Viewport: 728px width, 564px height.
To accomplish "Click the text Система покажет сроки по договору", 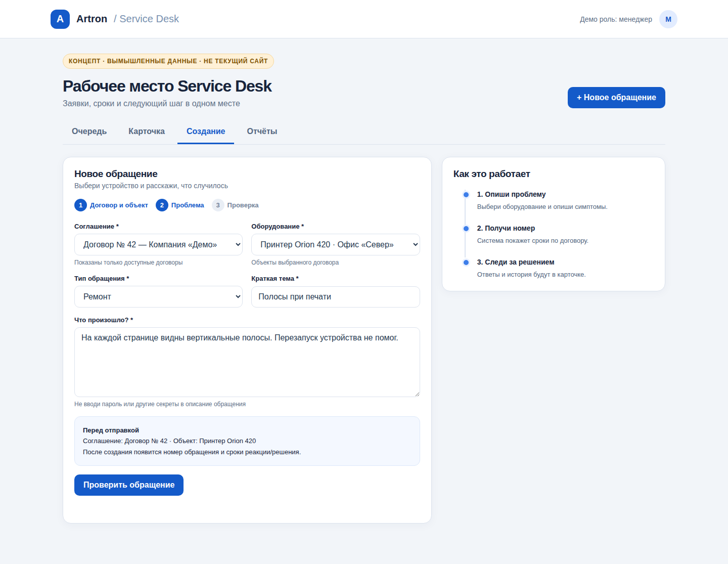I will point(533,241).
